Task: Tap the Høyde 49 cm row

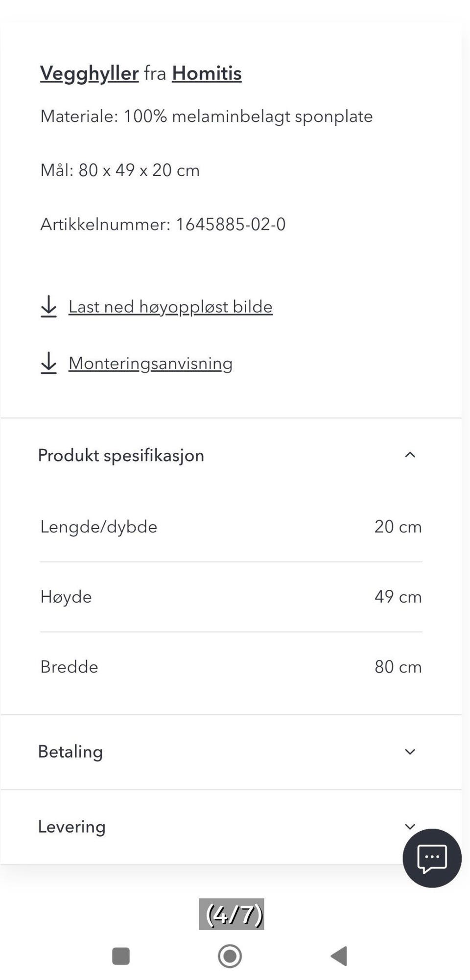Action: tap(231, 597)
